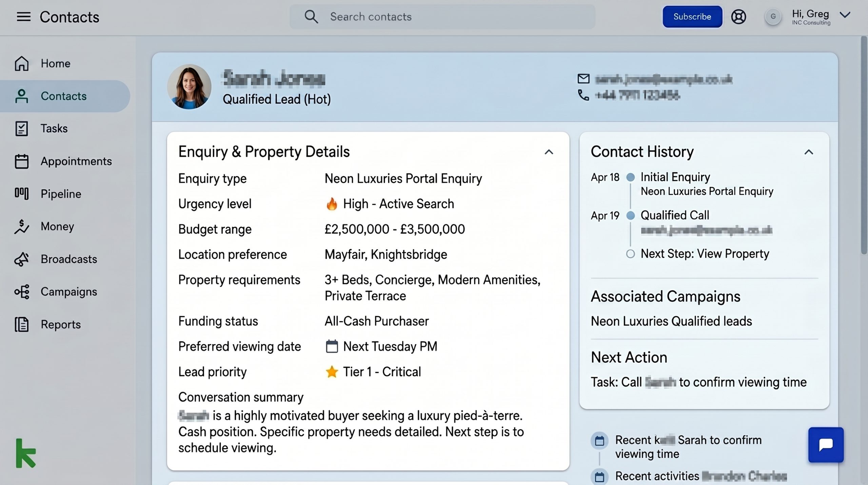Open the help/support icon in the header

(739, 16)
